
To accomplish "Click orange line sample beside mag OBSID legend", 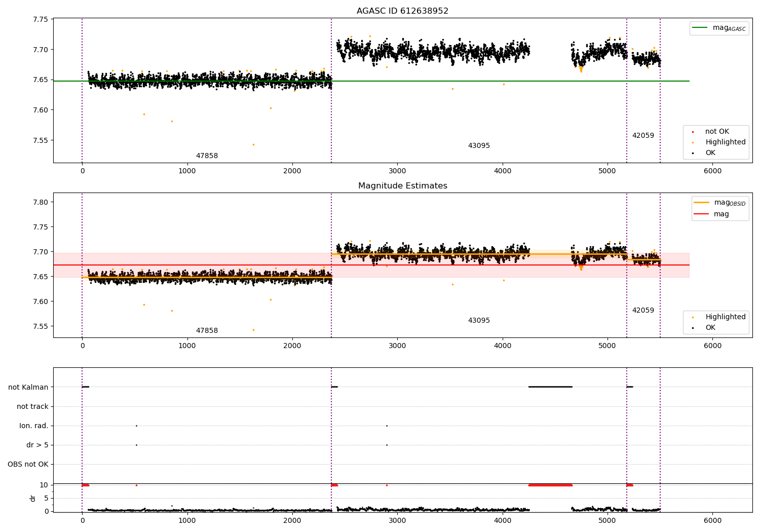I will tap(702, 203).
